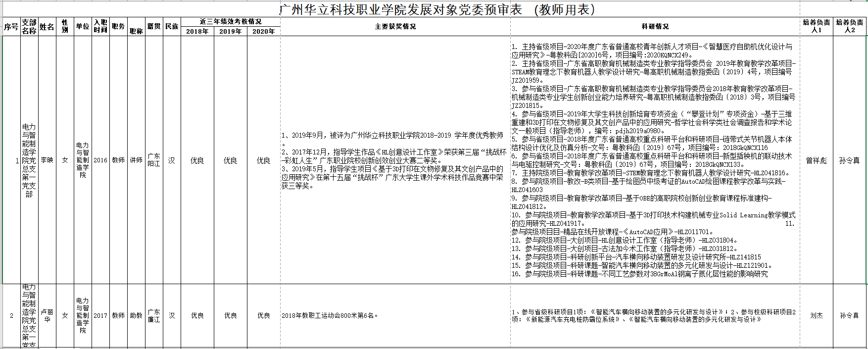Select the 民族 header cell

pos(172,27)
